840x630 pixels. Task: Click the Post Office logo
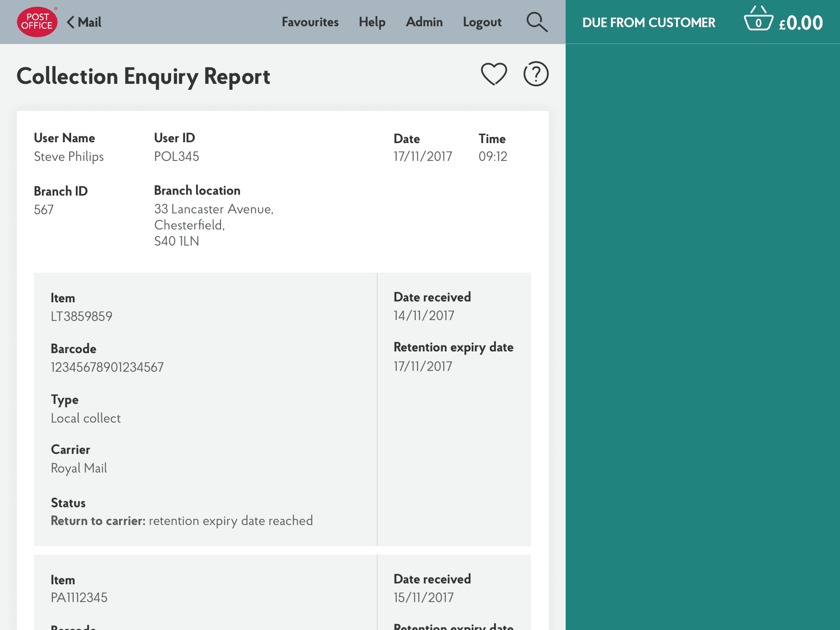[37, 22]
